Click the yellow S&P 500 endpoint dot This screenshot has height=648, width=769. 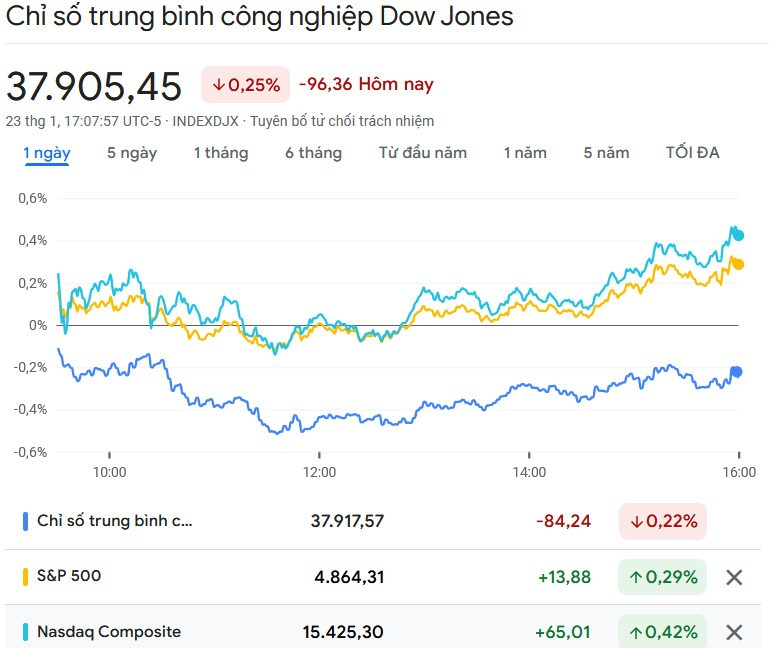click(x=738, y=264)
